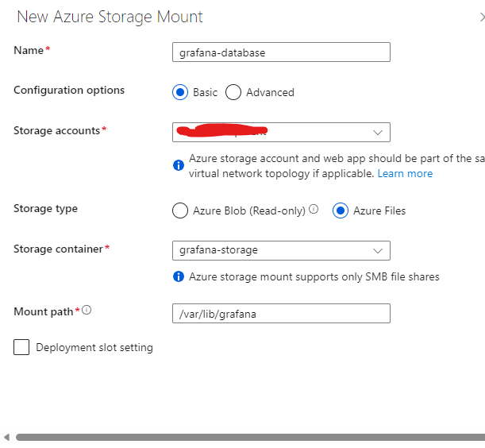The image size is (485, 448).
Task: Click the partially visible icon at top right of panel
Action: (x=481, y=17)
